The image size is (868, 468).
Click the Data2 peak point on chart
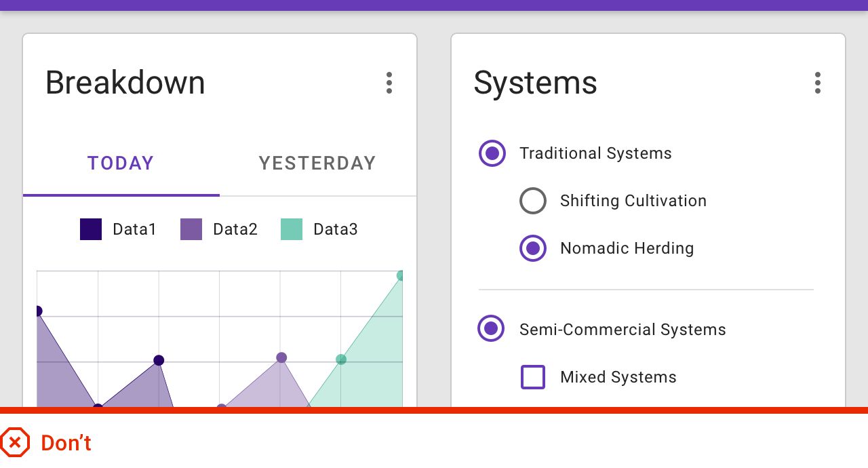[281, 357]
